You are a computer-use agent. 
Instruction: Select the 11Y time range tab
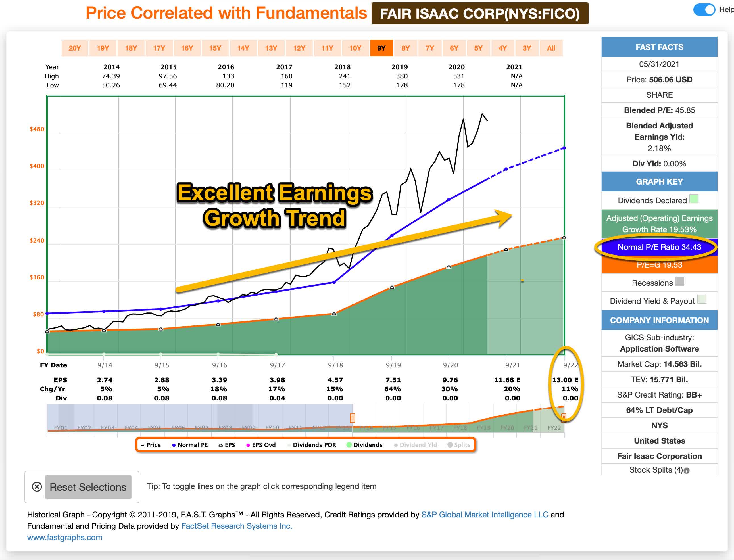click(x=327, y=48)
